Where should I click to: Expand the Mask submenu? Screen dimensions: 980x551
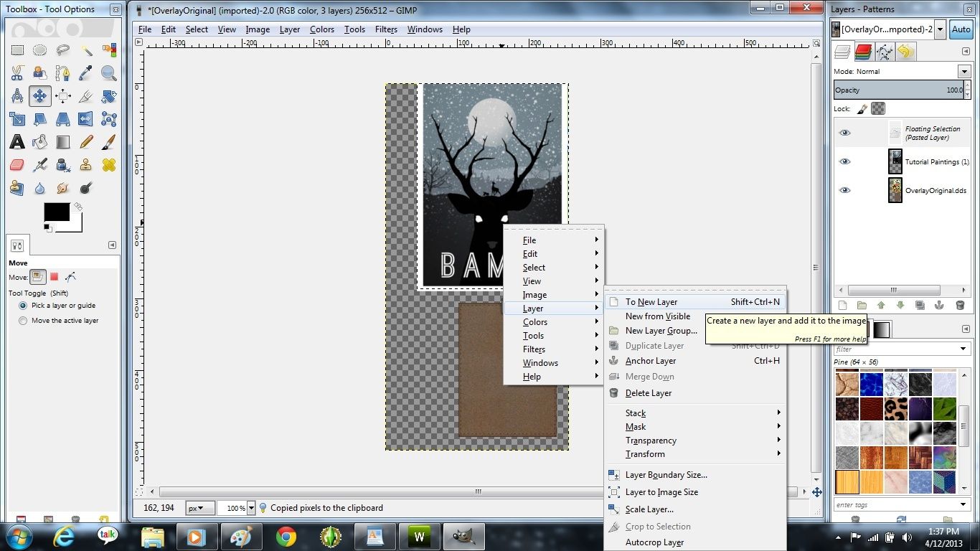tap(695, 427)
